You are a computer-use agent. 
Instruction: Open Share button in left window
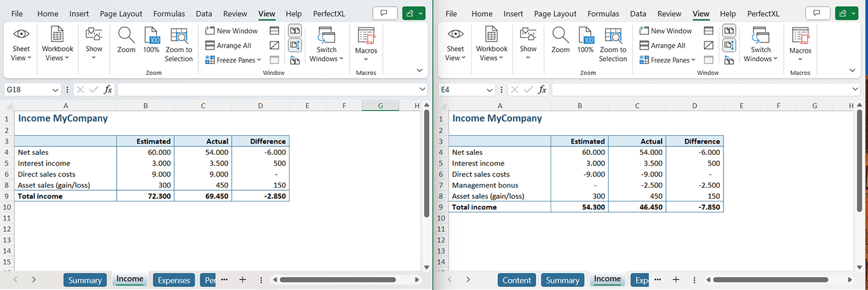coord(414,14)
